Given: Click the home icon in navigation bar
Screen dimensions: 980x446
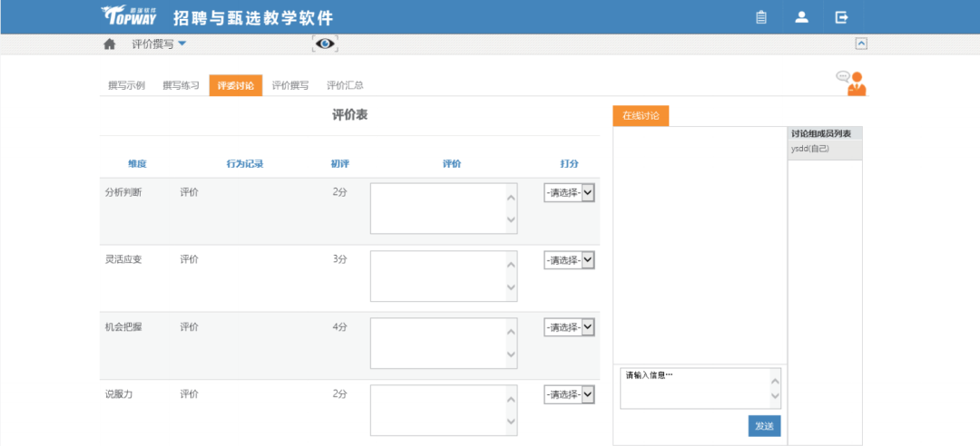Looking at the screenshot, I should tap(110, 44).
